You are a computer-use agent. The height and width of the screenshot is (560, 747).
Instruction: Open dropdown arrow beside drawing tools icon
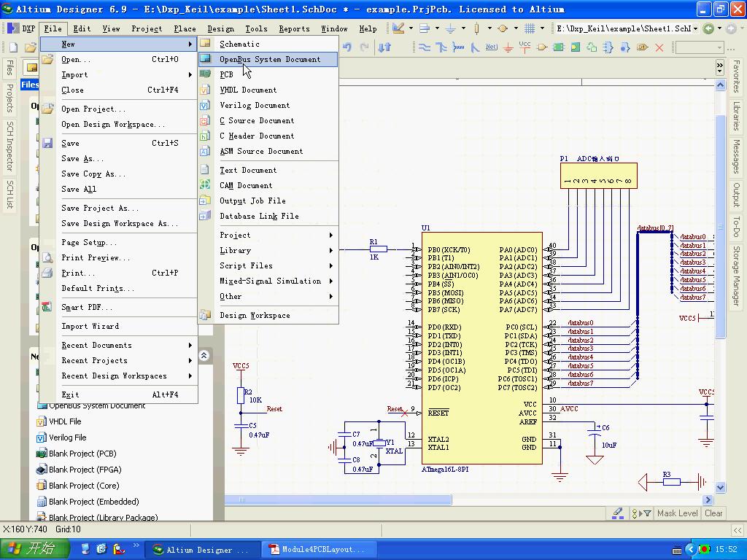pos(411,28)
